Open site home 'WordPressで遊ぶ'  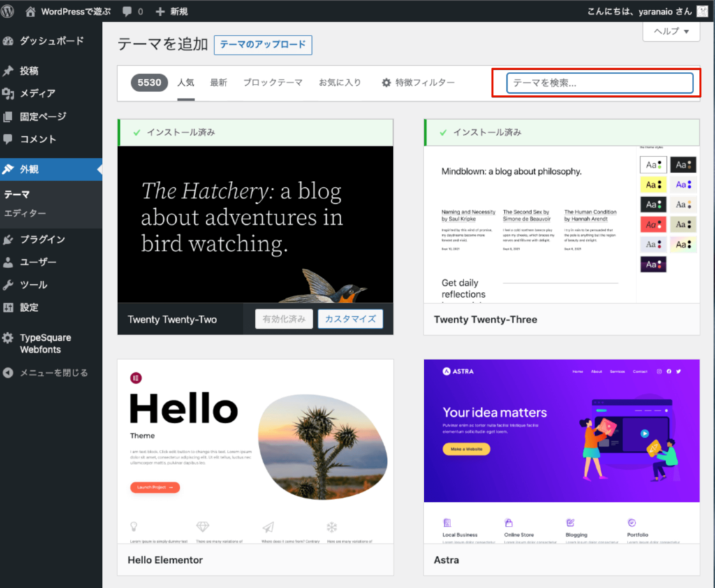point(68,11)
